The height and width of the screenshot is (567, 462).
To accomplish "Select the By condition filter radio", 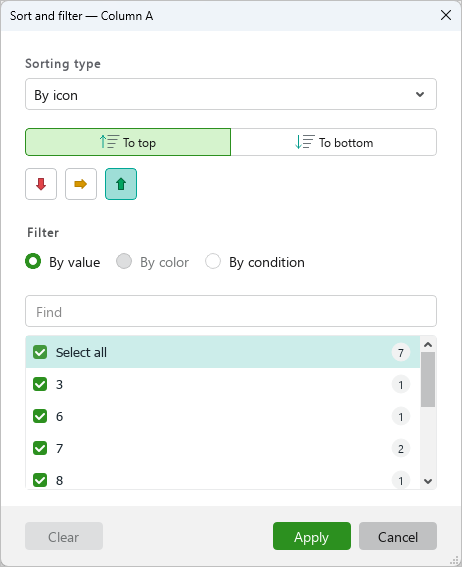I will (x=213, y=261).
